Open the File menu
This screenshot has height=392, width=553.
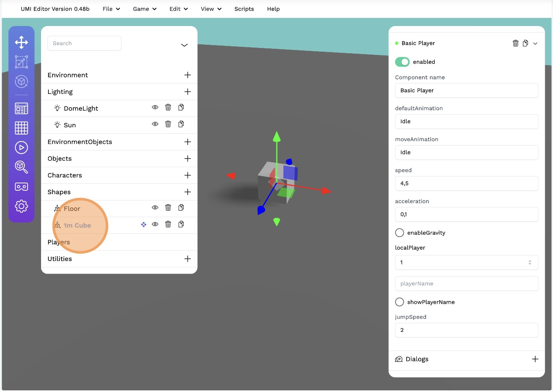[x=111, y=9]
